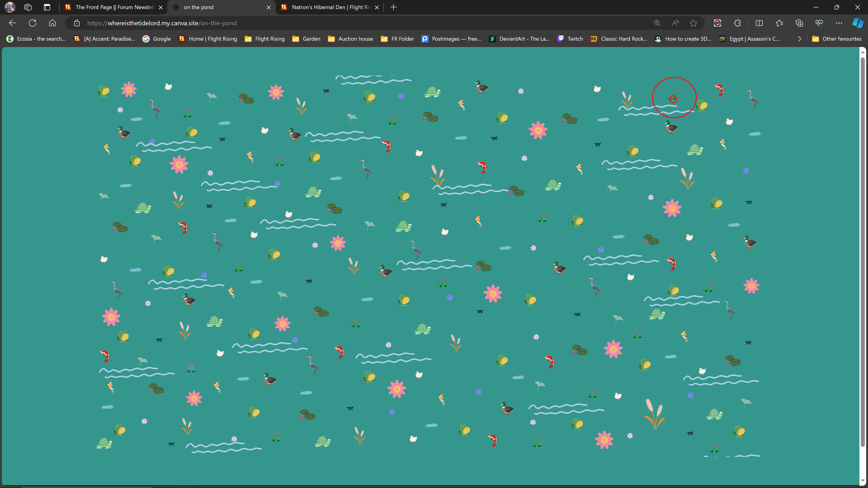Image resolution: width=868 pixels, height=488 pixels.
Task: Go back to the previous page
Action: pyautogui.click(x=12, y=23)
